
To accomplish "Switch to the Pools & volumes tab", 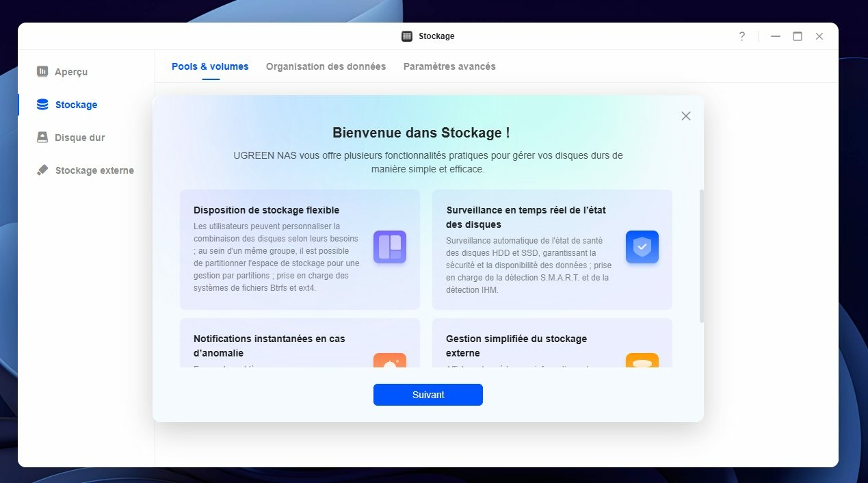I will point(210,66).
